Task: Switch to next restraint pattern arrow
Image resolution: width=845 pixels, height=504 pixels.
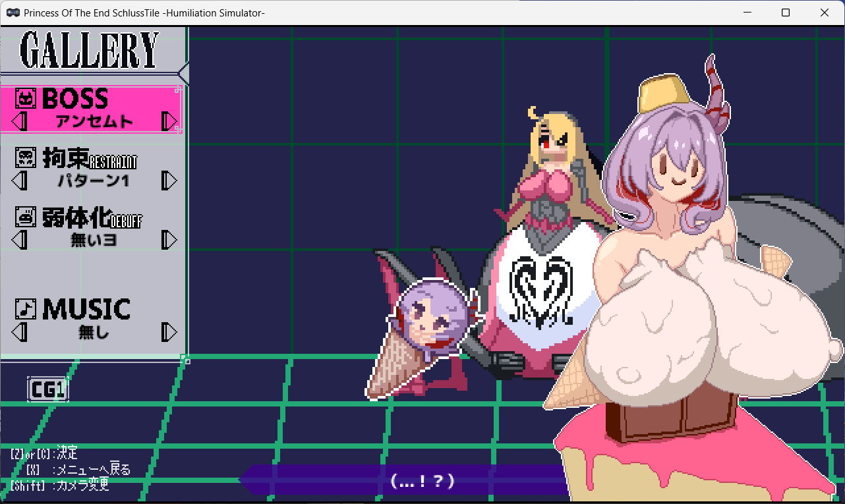Action: click(x=169, y=181)
